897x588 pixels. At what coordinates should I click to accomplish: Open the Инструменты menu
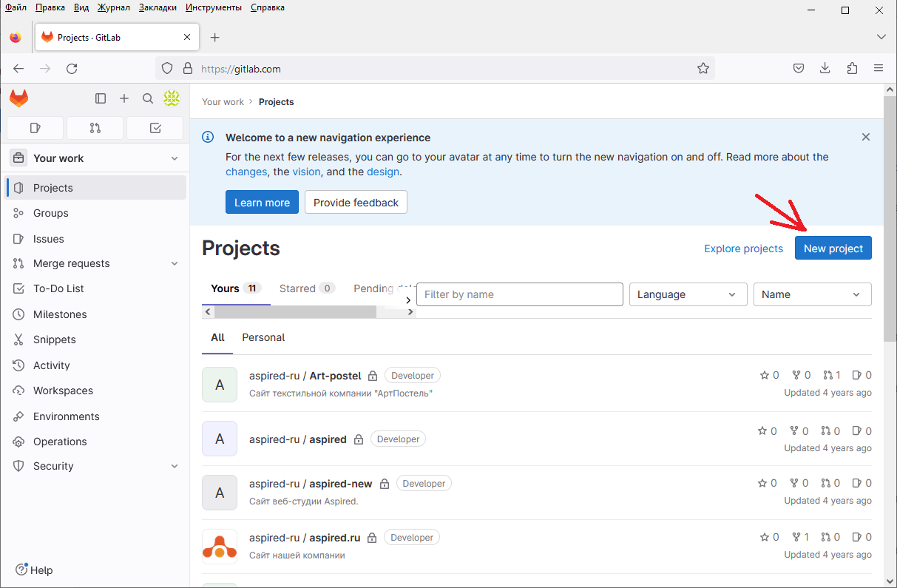click(x=214, y=7)
